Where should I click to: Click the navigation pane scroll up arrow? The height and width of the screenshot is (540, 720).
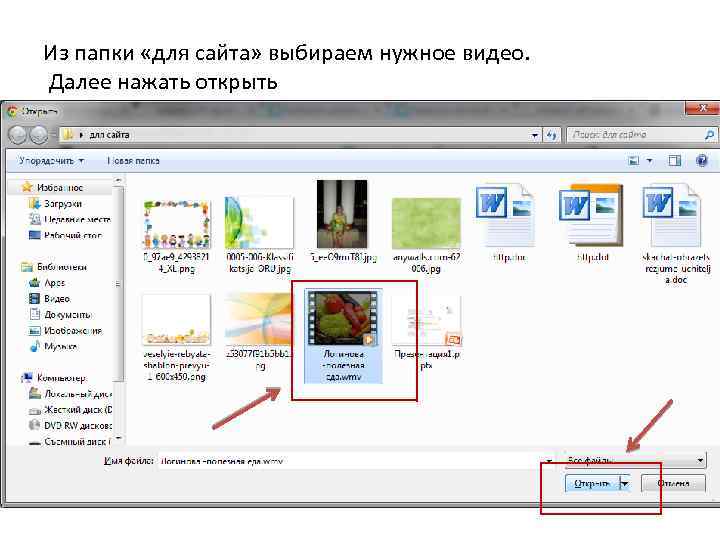(118, 180)
